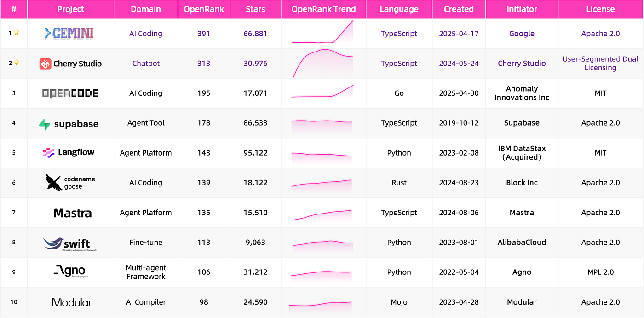This screenshot has width=644, height=318.
Task: Click the Cherry Studio OpenRank trend chart
Action: (x=323, y=63)
